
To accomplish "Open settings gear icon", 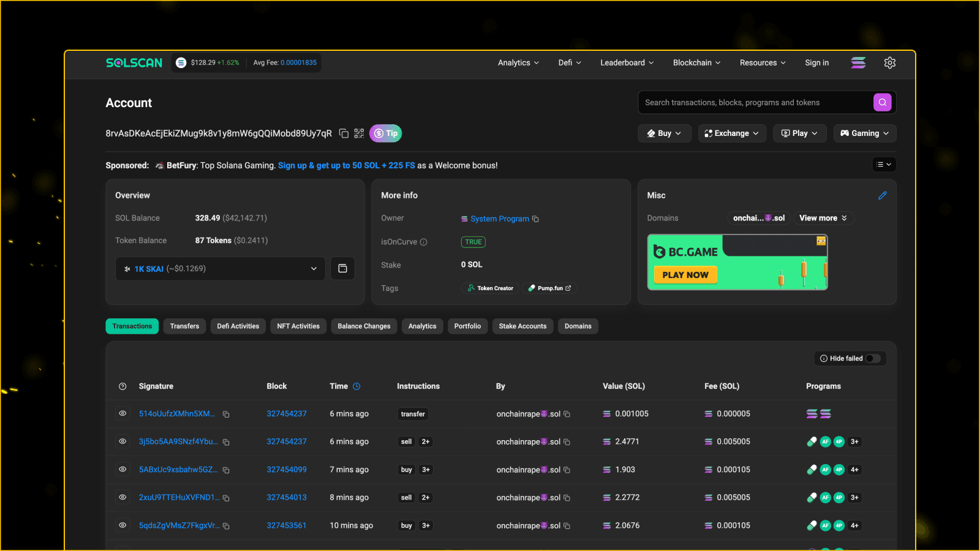I will pos(890,62).
